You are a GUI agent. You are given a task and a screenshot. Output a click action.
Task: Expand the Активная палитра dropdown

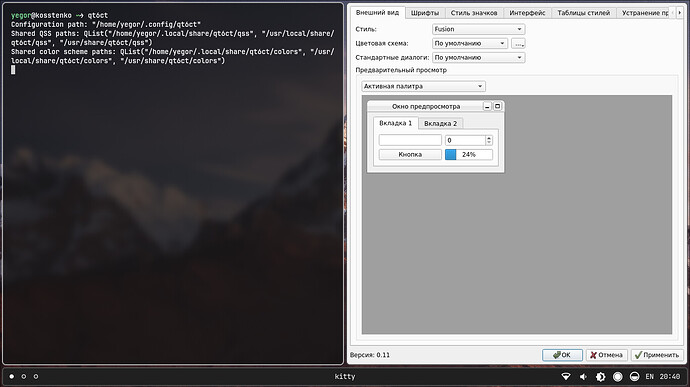point(423,86)
